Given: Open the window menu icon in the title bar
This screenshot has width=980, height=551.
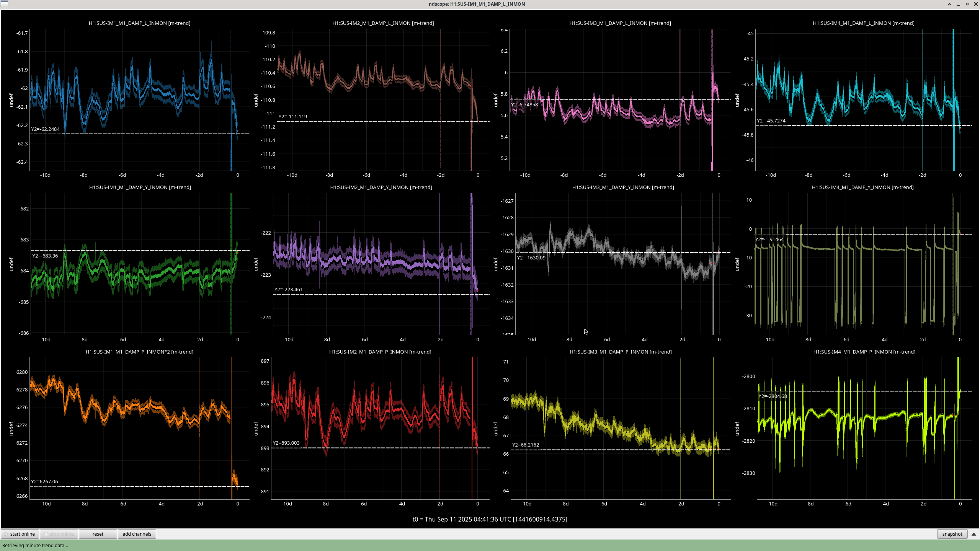Looking at the screenshot, I should tap(4, 4).
